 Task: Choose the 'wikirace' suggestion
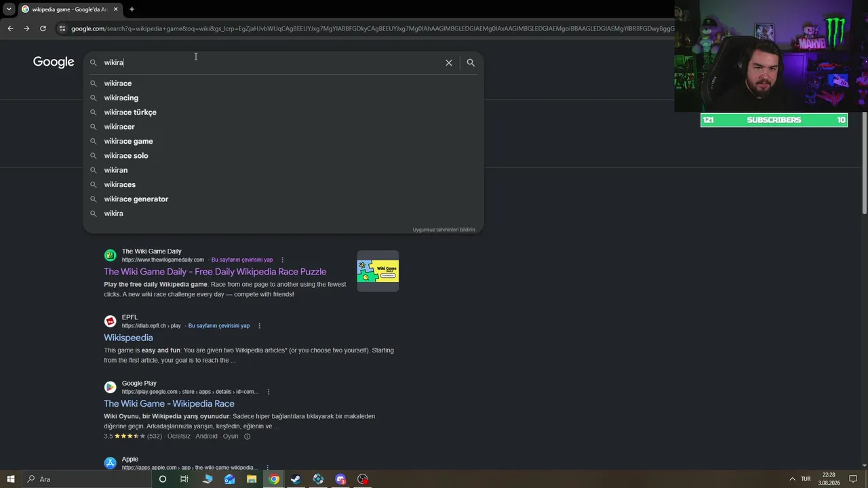(283, 83)
